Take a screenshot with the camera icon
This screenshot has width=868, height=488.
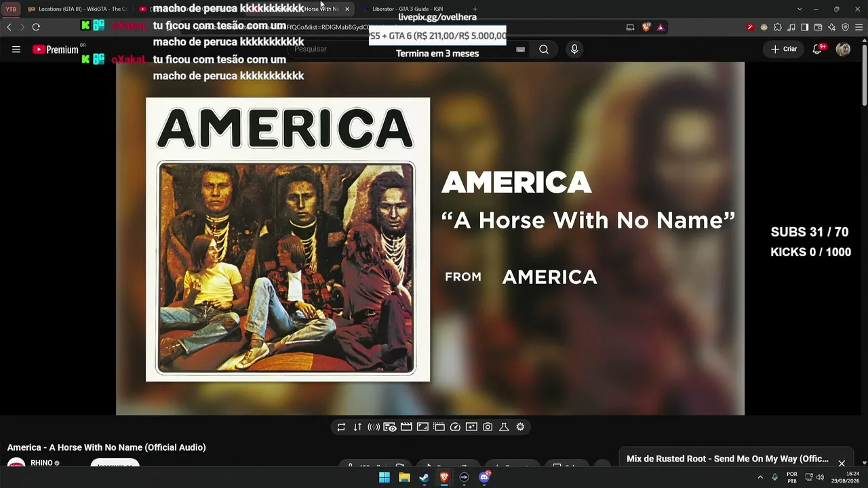488,427
